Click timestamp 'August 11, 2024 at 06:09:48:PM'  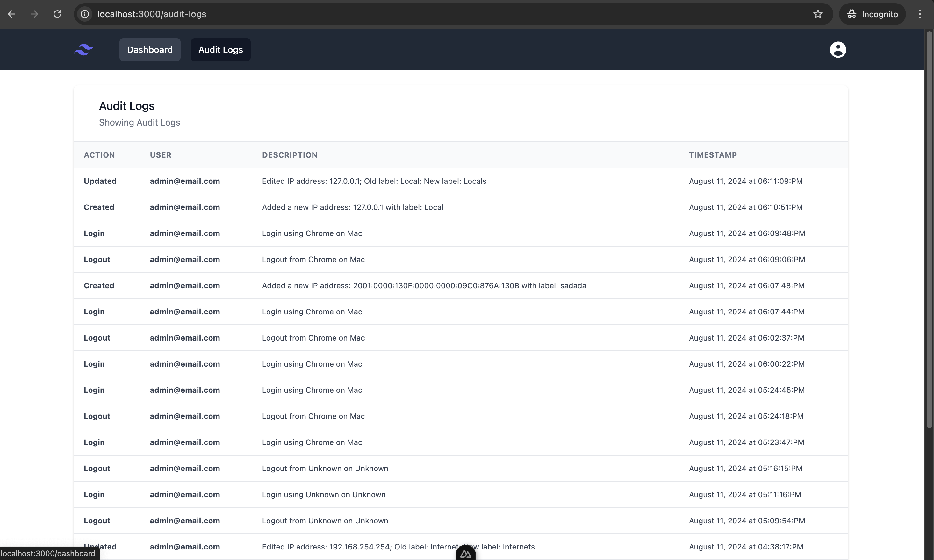click(747, 233)
